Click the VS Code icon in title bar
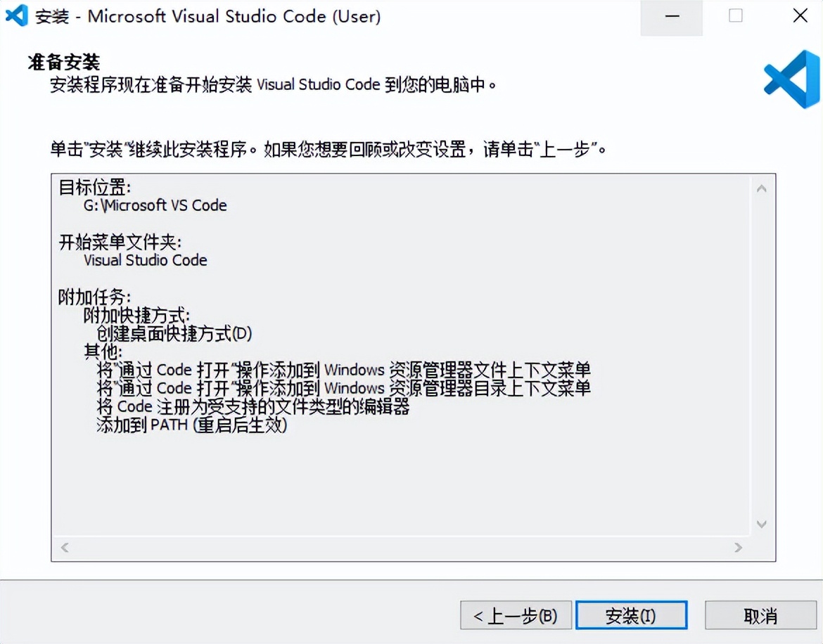 [16, 15]
